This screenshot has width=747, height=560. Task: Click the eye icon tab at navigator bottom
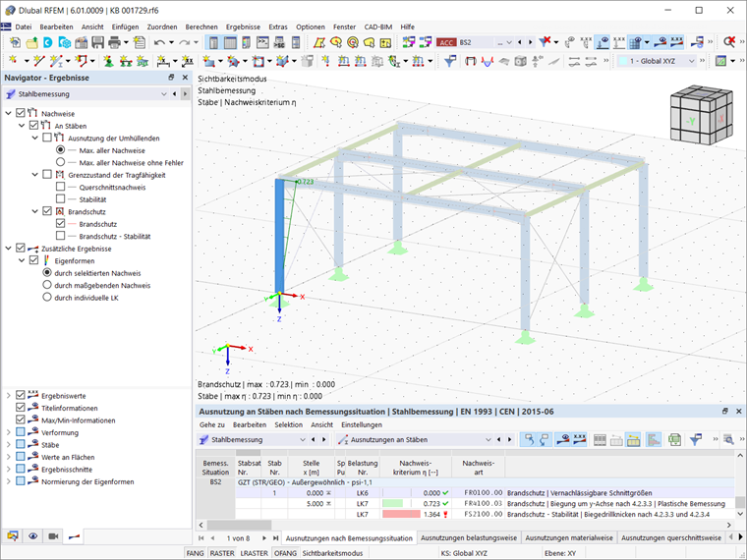coord(32,536)
